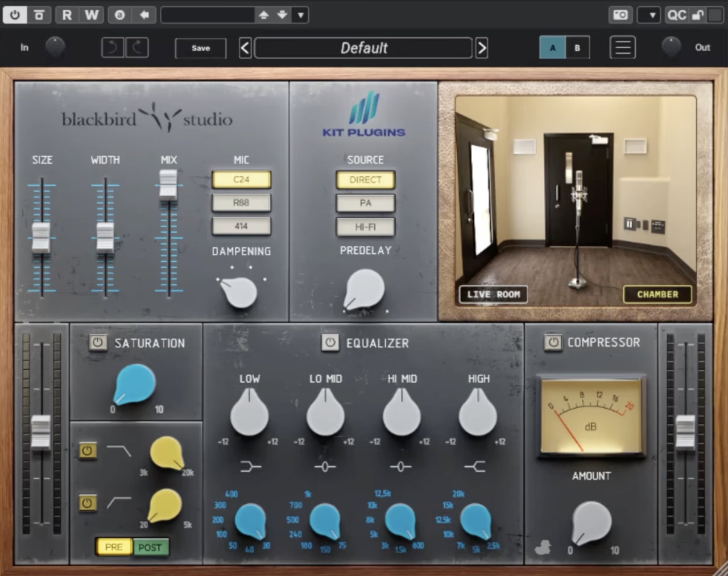Screen dimensions: 728x576
Task: Click the lock icon next to QC
Action: tap(698, 15)
